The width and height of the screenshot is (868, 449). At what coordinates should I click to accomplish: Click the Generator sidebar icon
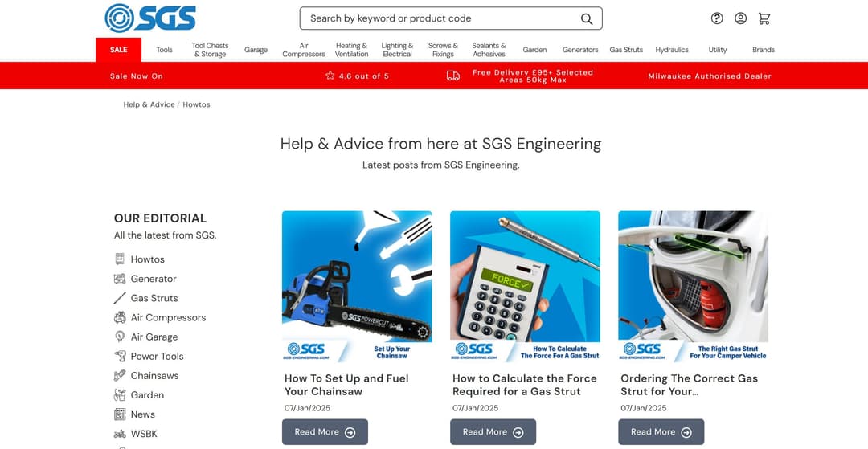[120, 279]
